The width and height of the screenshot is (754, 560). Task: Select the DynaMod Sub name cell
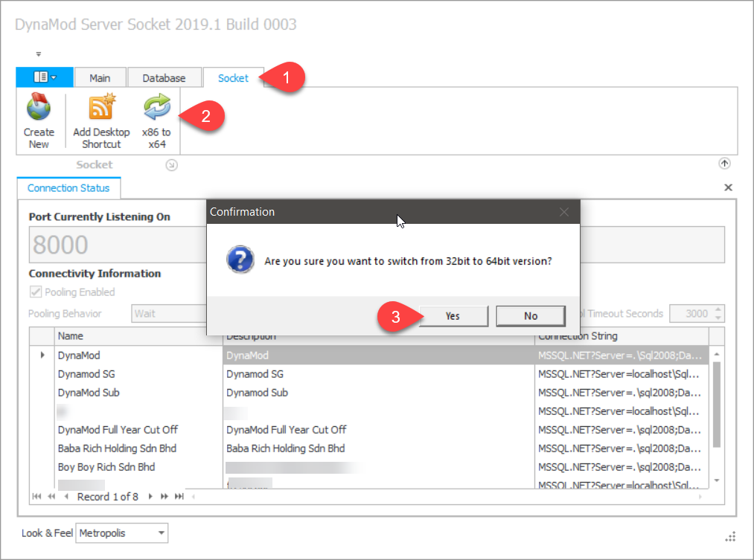pyautogui.click(x=138, y=393)
